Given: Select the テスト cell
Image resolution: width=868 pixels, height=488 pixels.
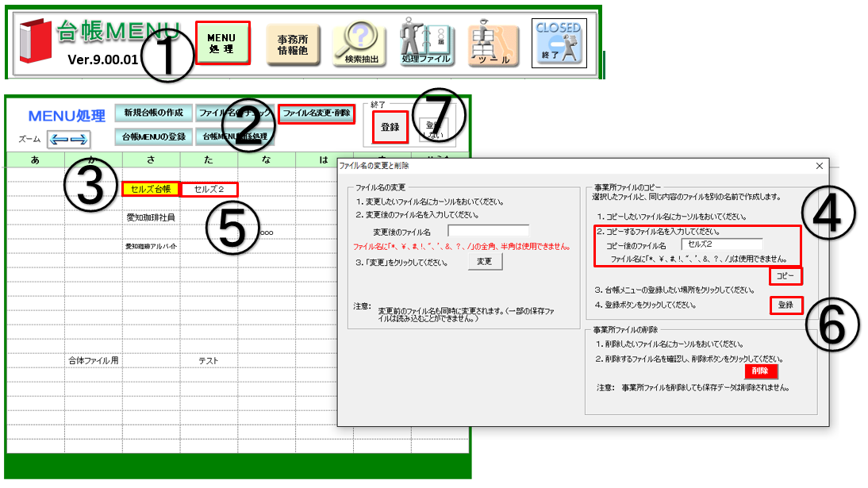Looking at the screenshot, I should (209, 360).
